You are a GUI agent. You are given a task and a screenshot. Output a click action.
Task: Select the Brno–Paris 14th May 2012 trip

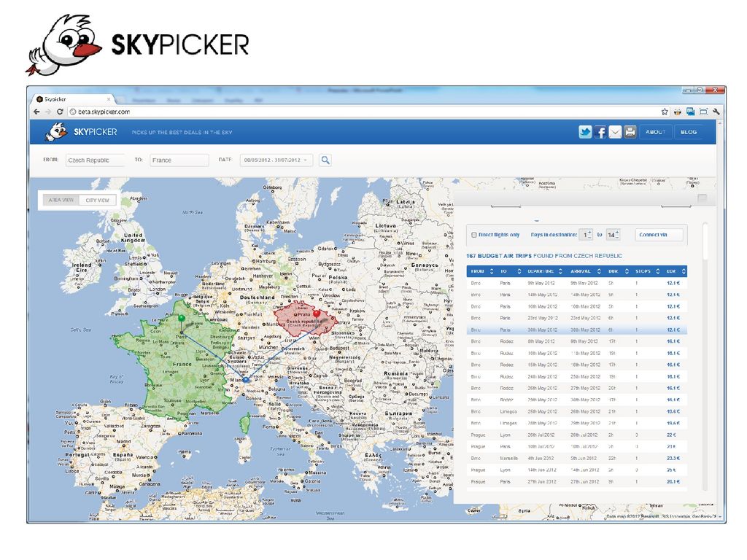577,295
